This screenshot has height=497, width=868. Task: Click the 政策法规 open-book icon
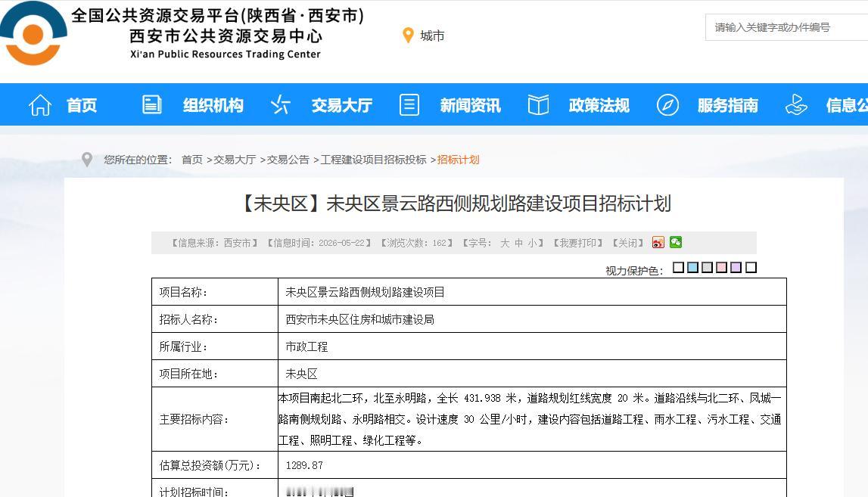pyautogui.click(x=538, y=104)
